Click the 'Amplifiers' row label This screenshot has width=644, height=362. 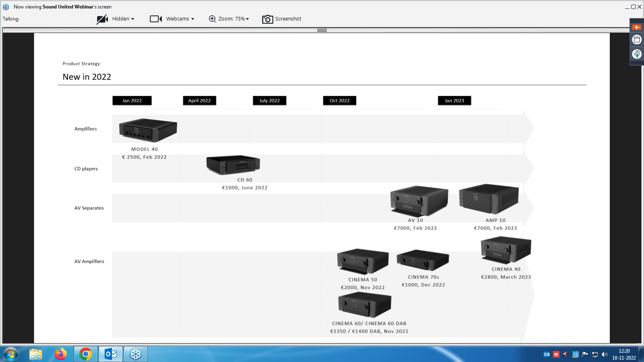coord(86,129)
